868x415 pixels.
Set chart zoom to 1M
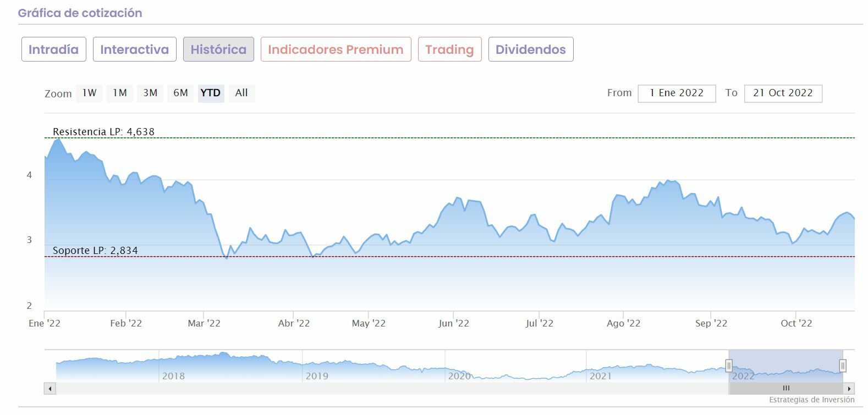120,93
